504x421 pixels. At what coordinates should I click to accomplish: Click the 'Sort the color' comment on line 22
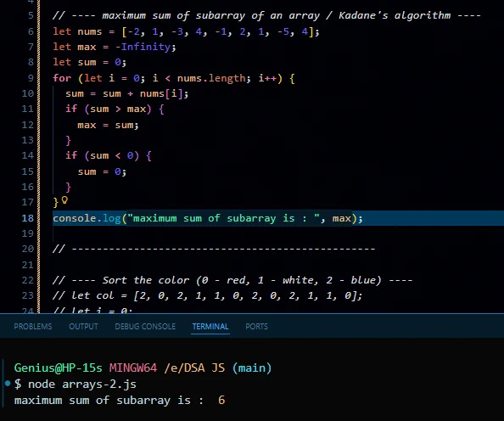232,280
